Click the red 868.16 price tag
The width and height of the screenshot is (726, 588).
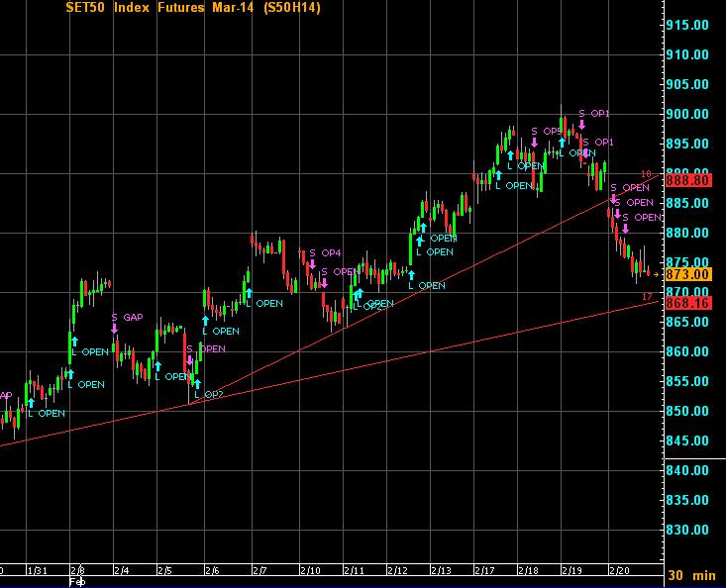(x=688, y=304)
